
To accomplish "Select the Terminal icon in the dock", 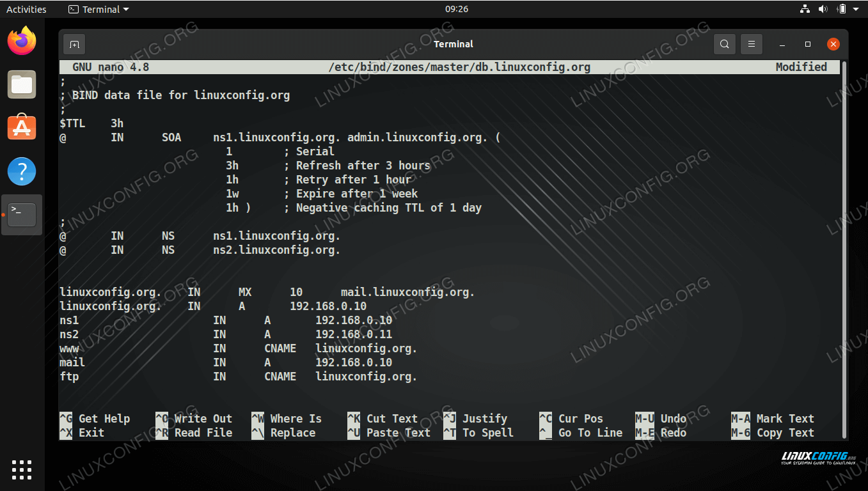I will (22, 215).
